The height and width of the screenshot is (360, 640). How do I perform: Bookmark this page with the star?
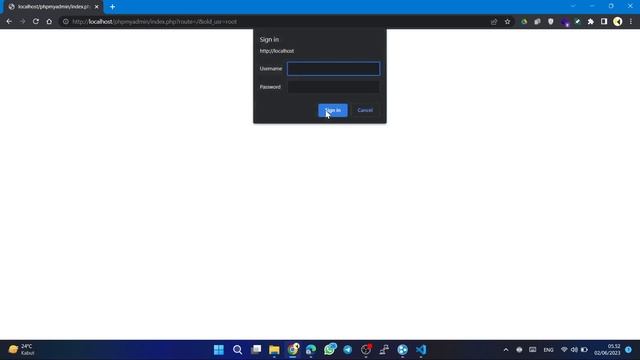click(507, 22)
